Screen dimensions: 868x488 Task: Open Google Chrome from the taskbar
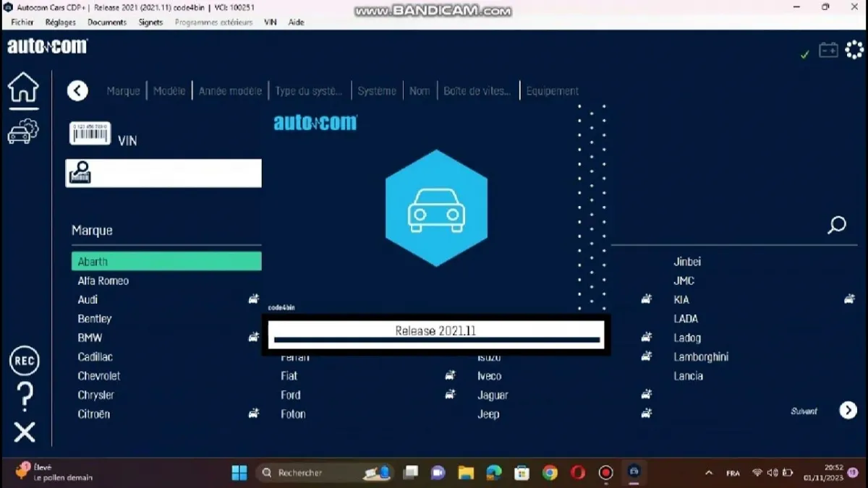click(x=550, y=473)
